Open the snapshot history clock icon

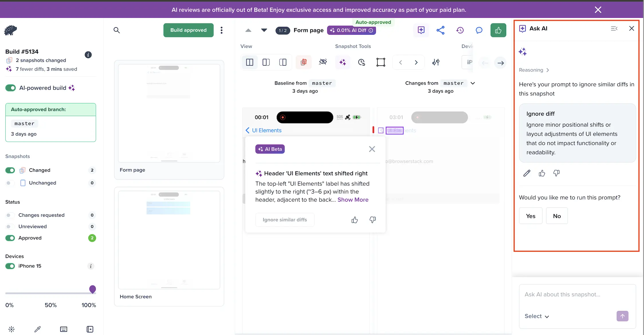(362, 62)
